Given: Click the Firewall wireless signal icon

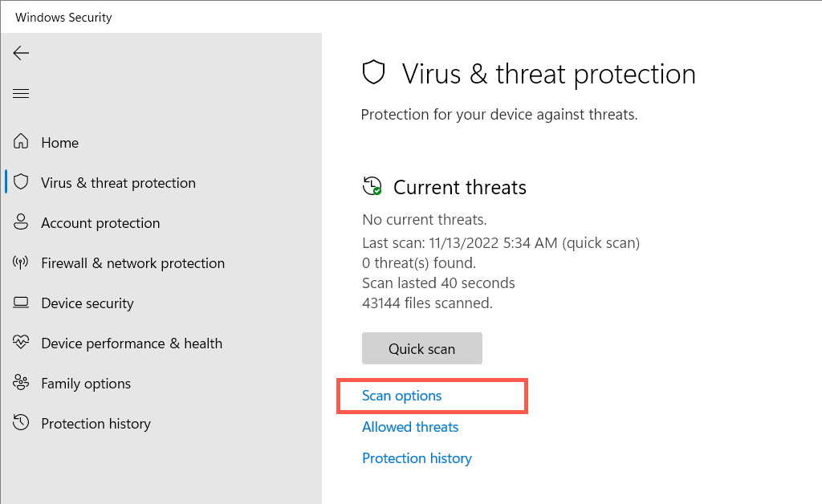Looking at the screenshot, I should tap(22, 262).
